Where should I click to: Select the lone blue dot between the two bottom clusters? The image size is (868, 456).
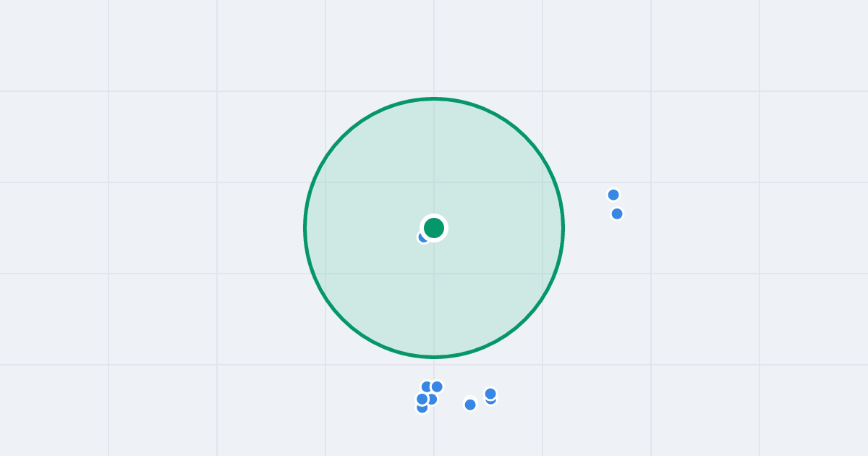tap(470, 405)
